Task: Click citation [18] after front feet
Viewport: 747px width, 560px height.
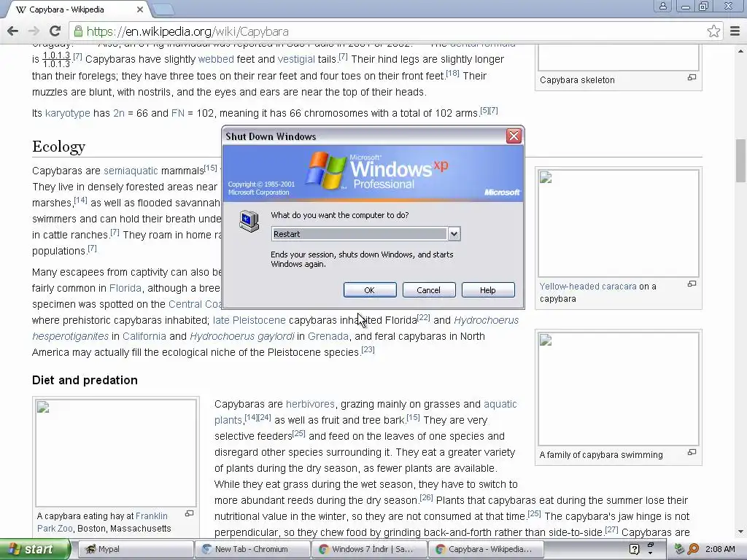Action: point(452,74)
